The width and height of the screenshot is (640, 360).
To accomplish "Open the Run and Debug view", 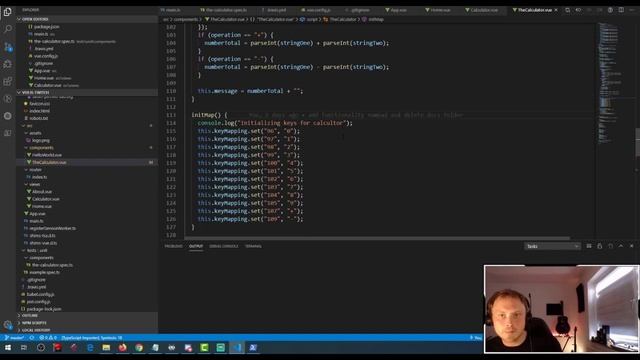I will tap(7, 64).
